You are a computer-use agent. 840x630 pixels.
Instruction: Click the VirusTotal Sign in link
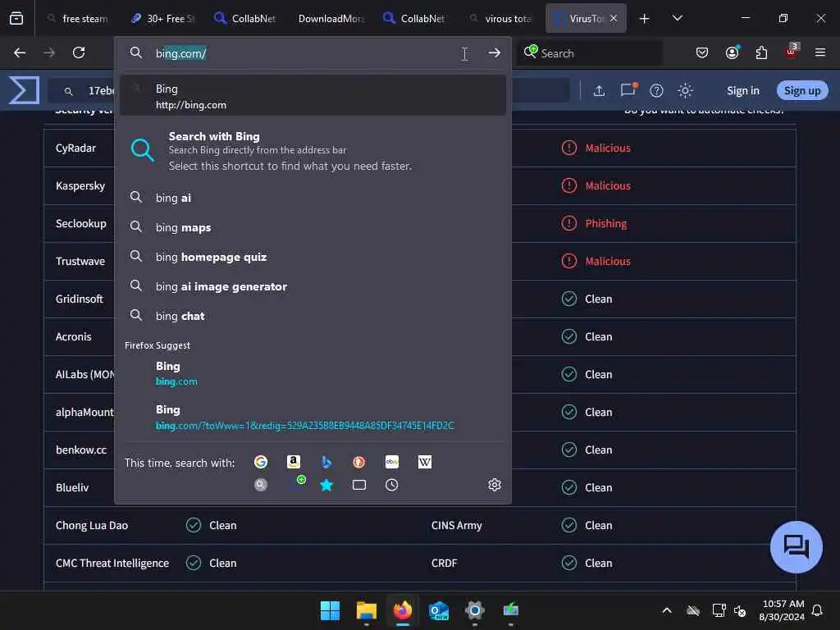click(743, 90)
